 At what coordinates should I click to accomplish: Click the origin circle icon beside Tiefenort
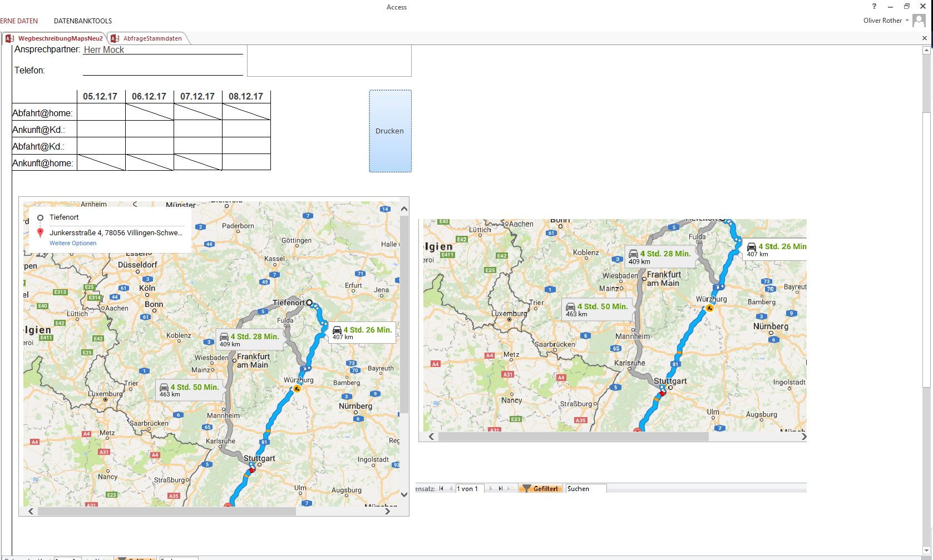coord(40,217)
